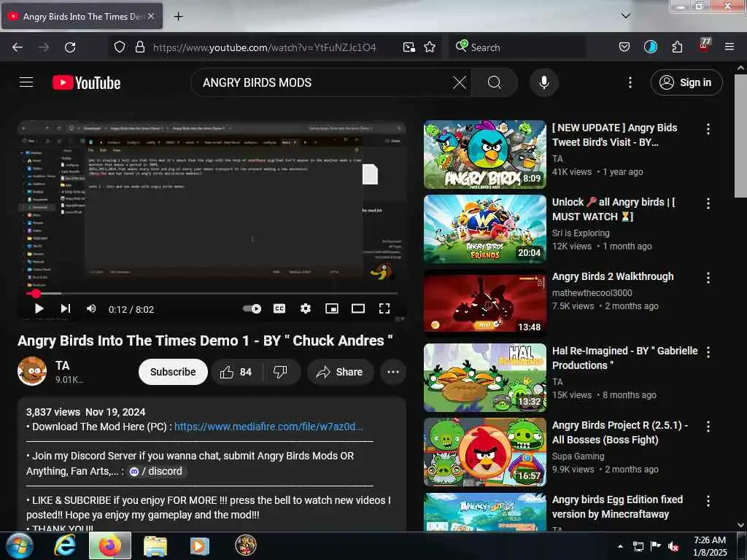Open a new browser tab
Image resolution: width=747 pixels, height=560 pixels.
[178, 17]
